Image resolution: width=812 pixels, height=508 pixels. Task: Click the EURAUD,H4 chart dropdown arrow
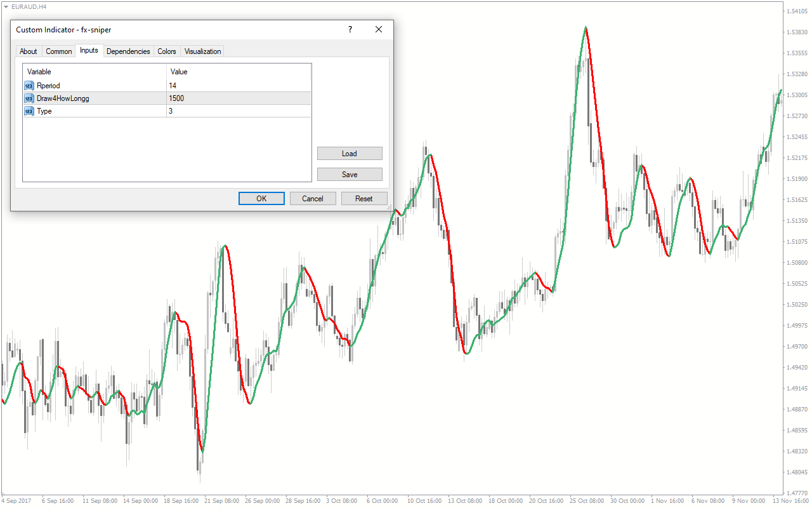[6, 6]
